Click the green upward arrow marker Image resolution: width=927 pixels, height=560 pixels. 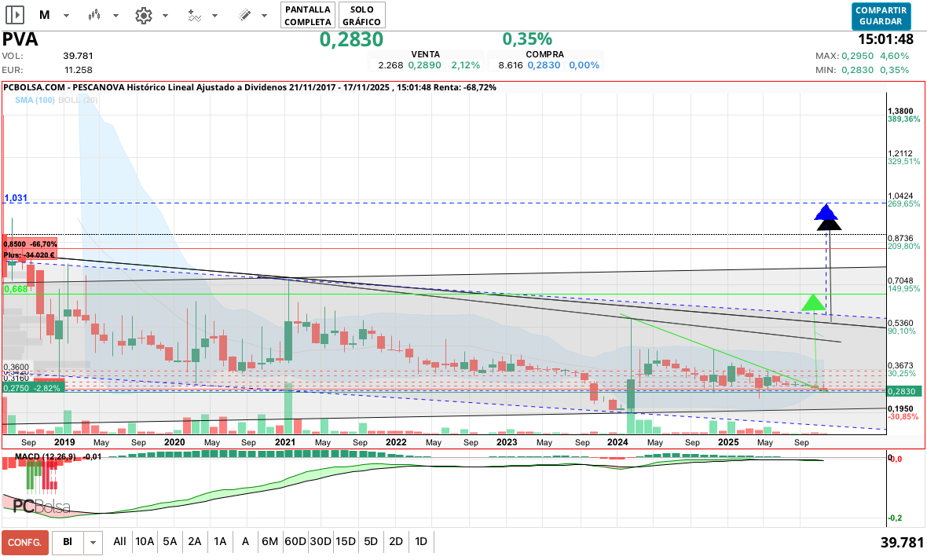tap(813, 302)
